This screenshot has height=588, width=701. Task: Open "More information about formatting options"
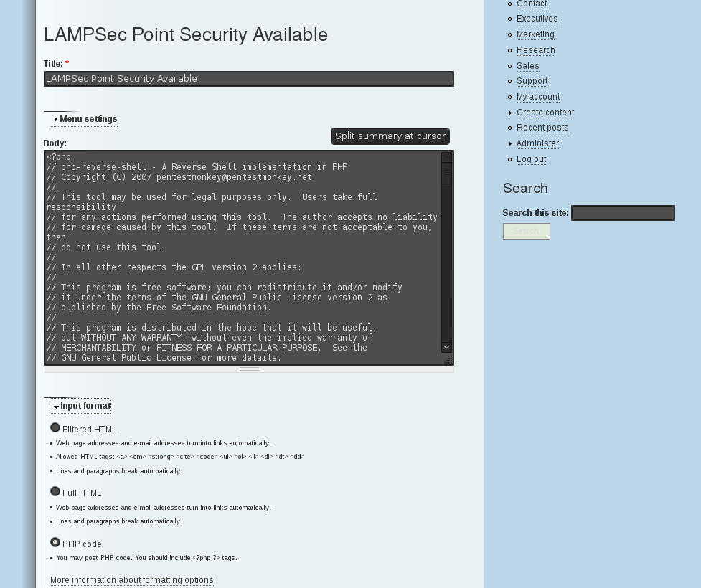[x=132, y=579]
